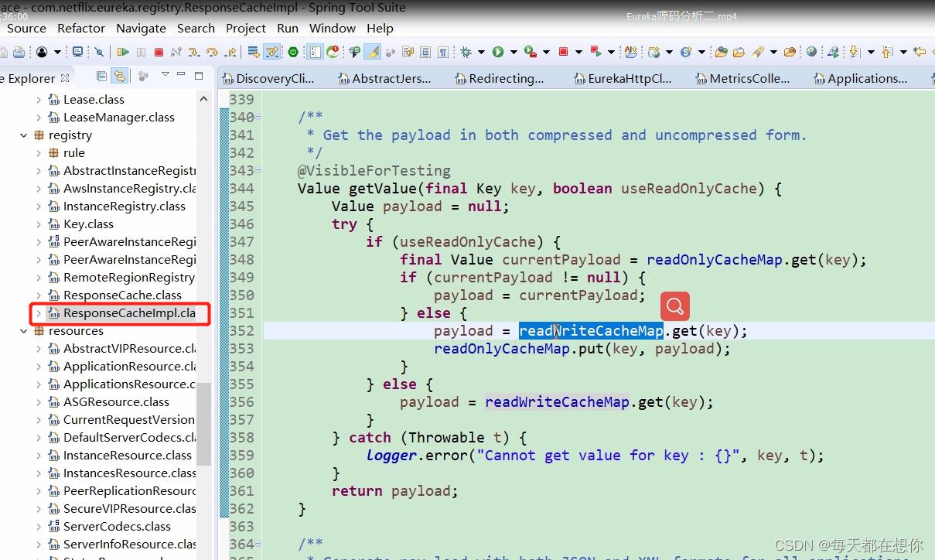Click the Resume debug button in toolbar

tap(123, 52)
